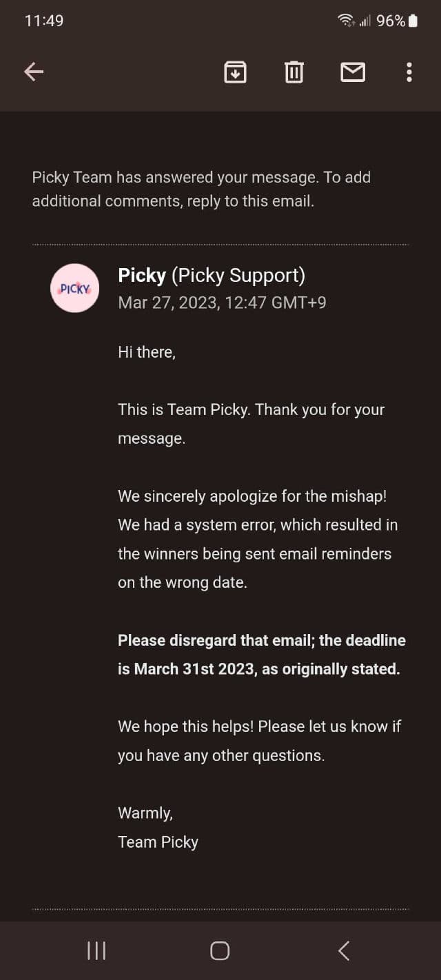Tap the Android navigation back chevron
Screen dimensions: 441x980
[344, 951]
